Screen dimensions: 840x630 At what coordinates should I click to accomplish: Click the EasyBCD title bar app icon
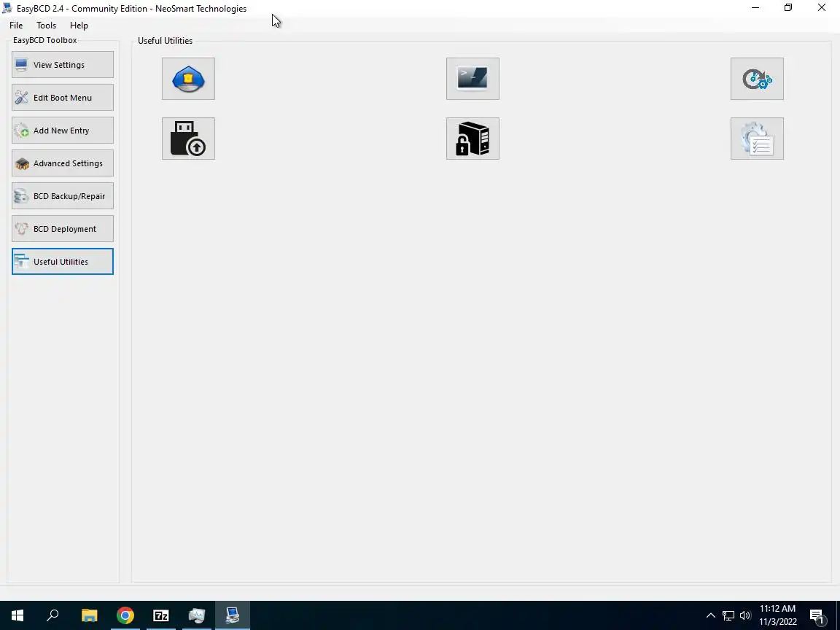7,8
